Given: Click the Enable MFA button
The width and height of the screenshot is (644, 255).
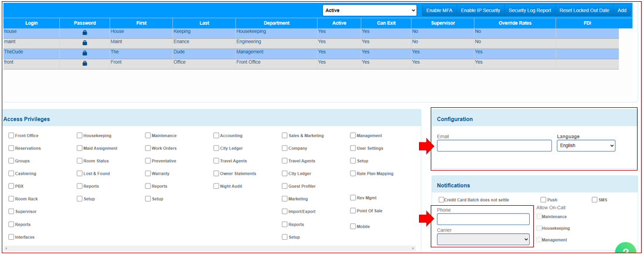Looking at the screenshot, I should pyautogui.click(x=439, y=10).
